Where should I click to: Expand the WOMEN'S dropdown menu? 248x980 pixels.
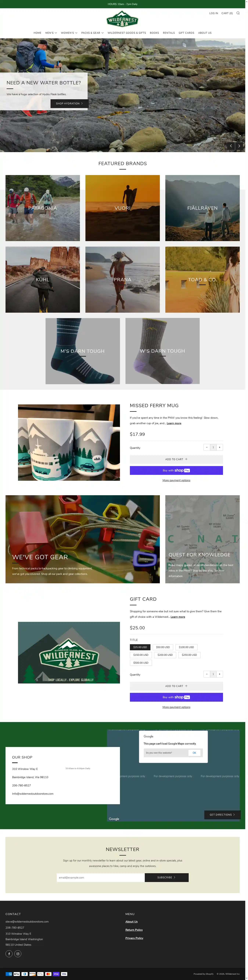pyautogui.click(x=69, y=33)
